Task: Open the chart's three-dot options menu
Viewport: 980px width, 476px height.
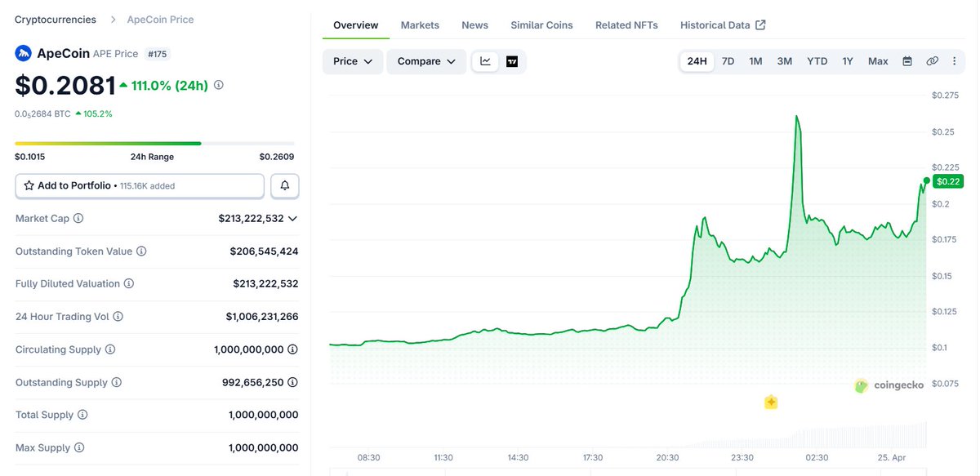Action: 954,61
